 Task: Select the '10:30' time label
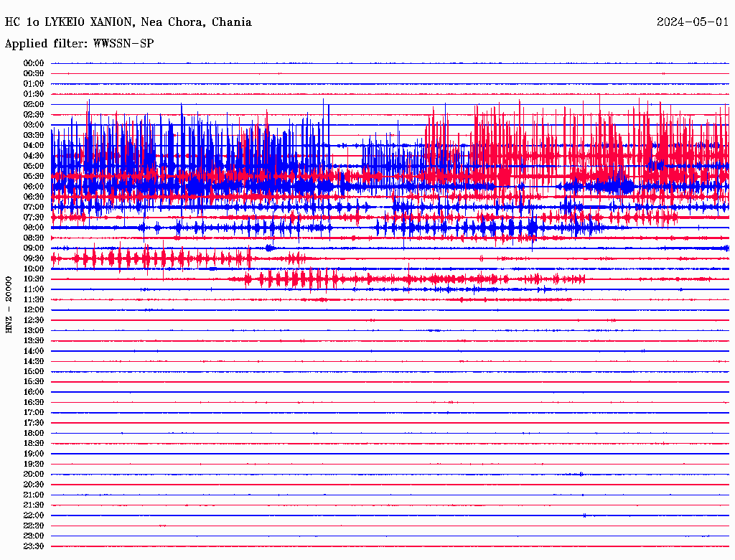click(34, 279)
